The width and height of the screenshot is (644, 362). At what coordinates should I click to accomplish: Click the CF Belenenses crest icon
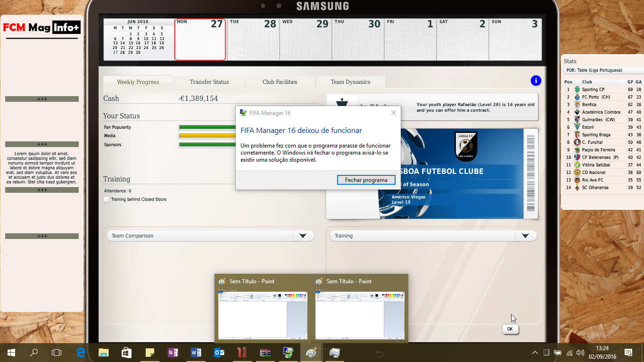click(577, 157)
